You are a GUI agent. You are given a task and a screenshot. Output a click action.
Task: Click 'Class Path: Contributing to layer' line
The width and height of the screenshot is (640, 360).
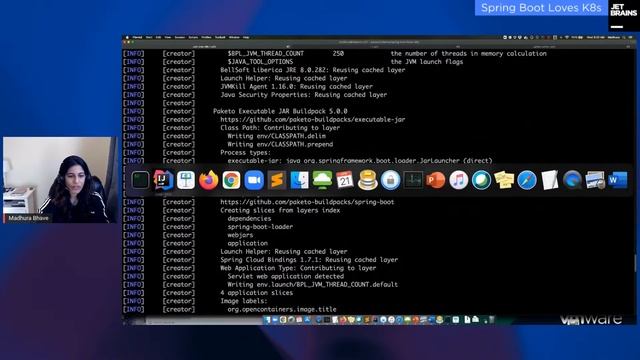point(280,128)
